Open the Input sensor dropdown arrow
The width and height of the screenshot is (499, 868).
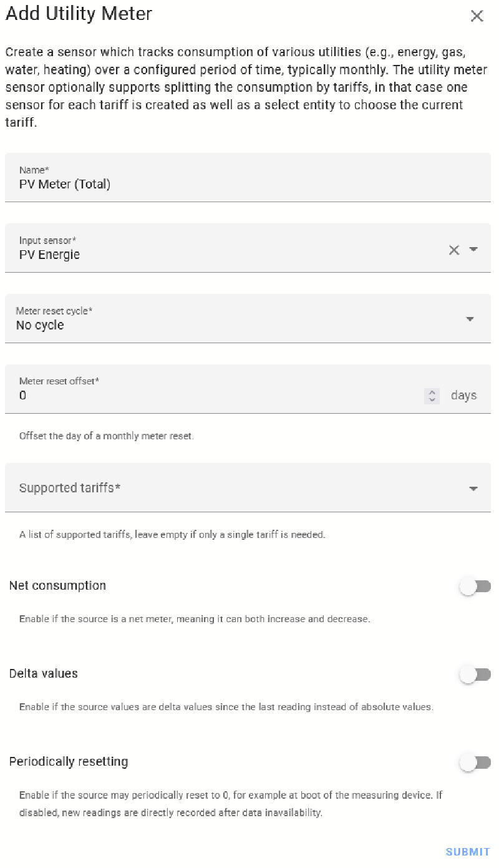click(x=473, y=250)
